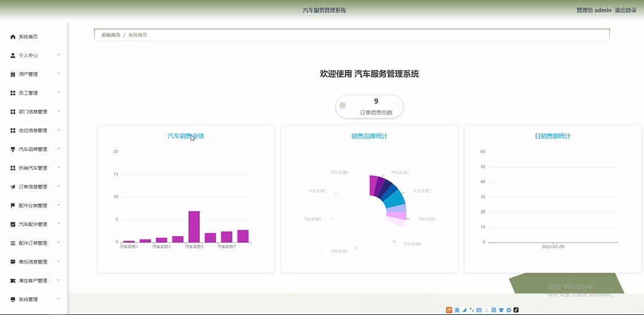Image resolution: width=644 pixels, height=315 pixels.
Task: Click the icon beside 汽车品牌管理
Action: (13, 149)
